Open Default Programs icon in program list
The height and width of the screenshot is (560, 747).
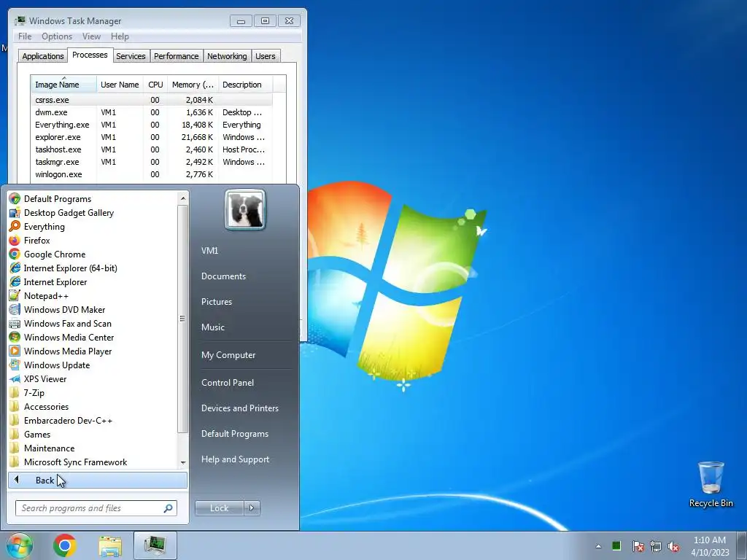coord(15,198)
